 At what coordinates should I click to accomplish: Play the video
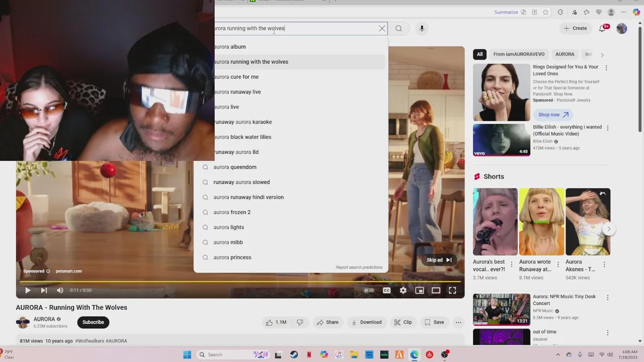click(28, 290)
